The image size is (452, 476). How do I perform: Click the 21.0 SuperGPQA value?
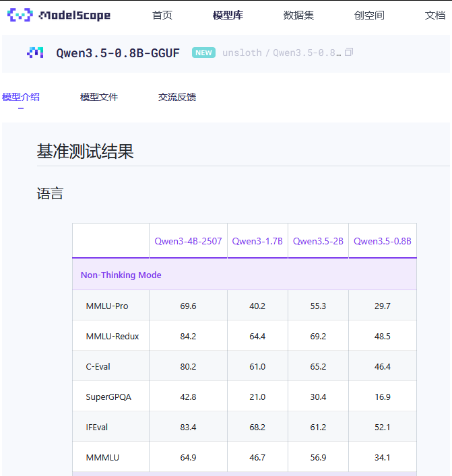point(257,397)
